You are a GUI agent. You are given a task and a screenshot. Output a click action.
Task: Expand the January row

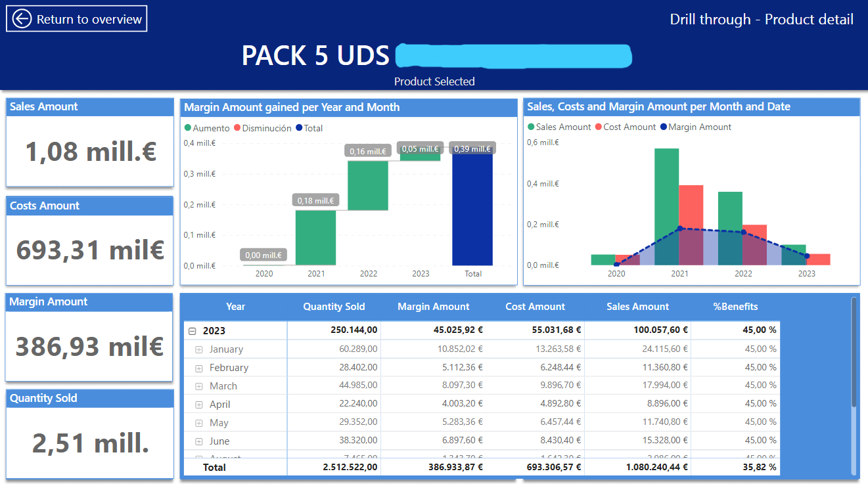199,350
